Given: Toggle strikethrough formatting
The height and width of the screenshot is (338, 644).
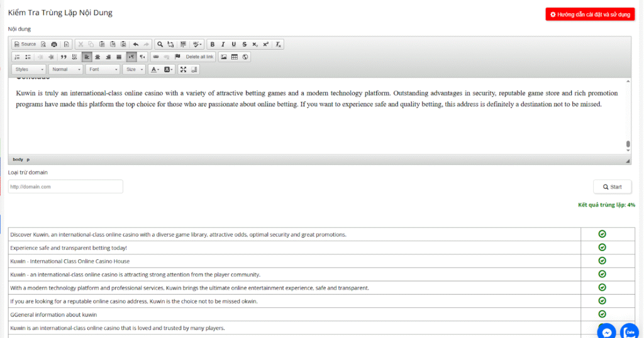Looking at the screenshot, I should 245,44.
